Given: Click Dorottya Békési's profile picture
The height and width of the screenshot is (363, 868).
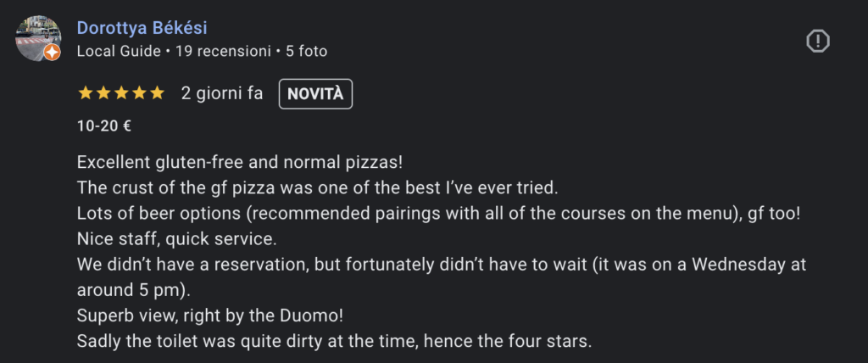Looking at the screenshot, I should pos(38,38).
